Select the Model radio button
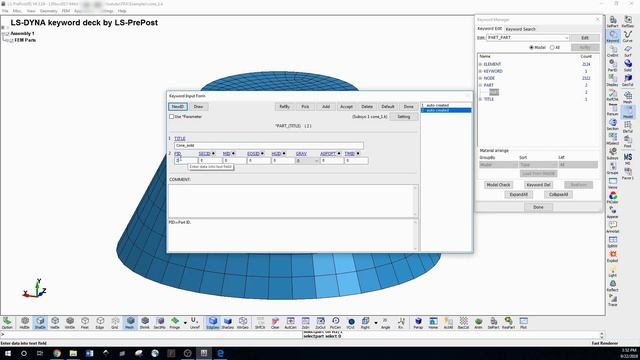This screenshot has height=360, width=640. tap(531, 48)
